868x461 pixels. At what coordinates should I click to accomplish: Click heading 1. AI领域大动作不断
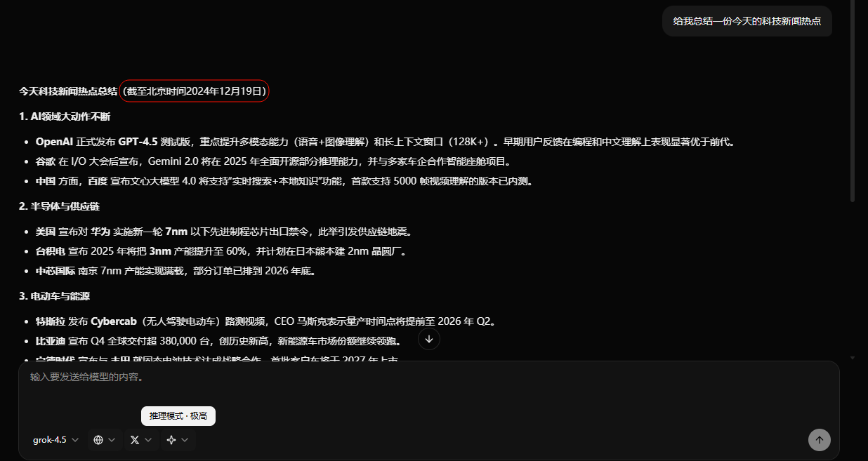65,116
